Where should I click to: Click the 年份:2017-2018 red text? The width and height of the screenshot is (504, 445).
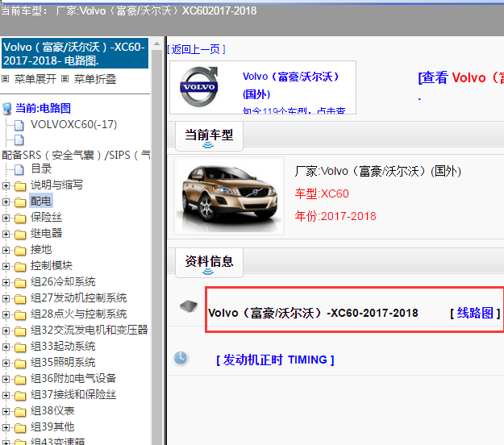(x=335, y=216)
